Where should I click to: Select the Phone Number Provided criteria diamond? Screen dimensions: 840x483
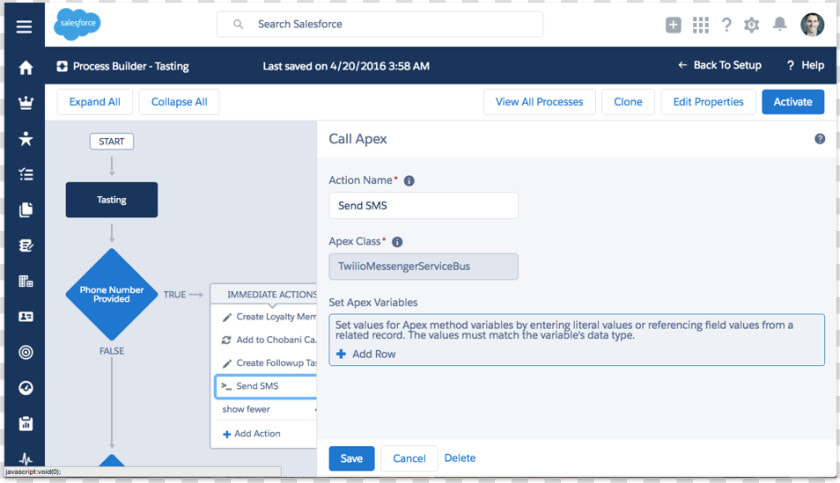(111, 294)
